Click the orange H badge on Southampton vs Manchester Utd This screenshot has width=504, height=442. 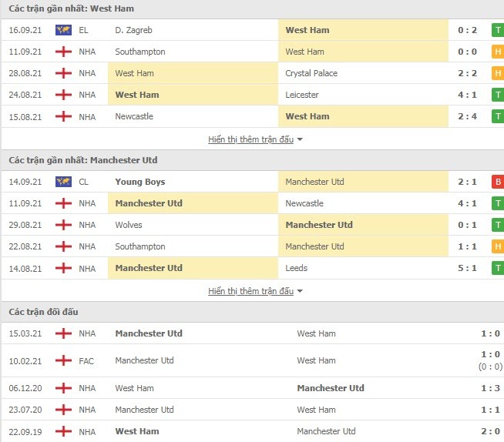pos(498,246)
